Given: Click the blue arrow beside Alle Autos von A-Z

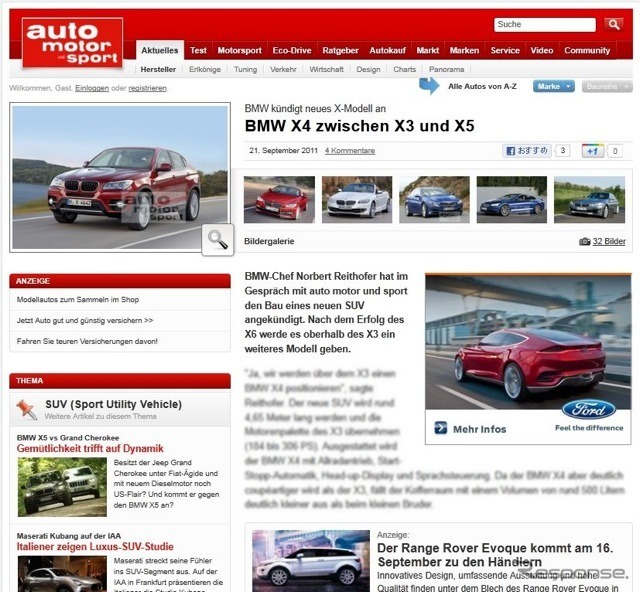Looking at the screenshot, I should coord(429,86).
